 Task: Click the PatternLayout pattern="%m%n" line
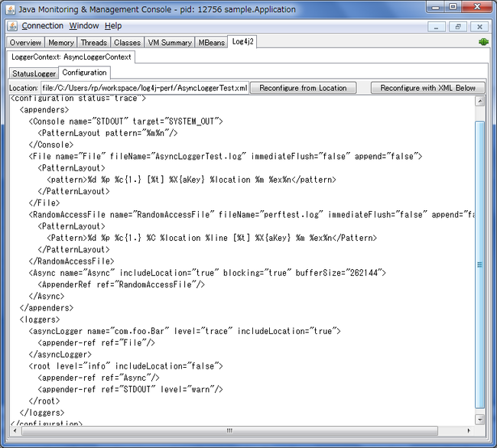tap(108, 133)
